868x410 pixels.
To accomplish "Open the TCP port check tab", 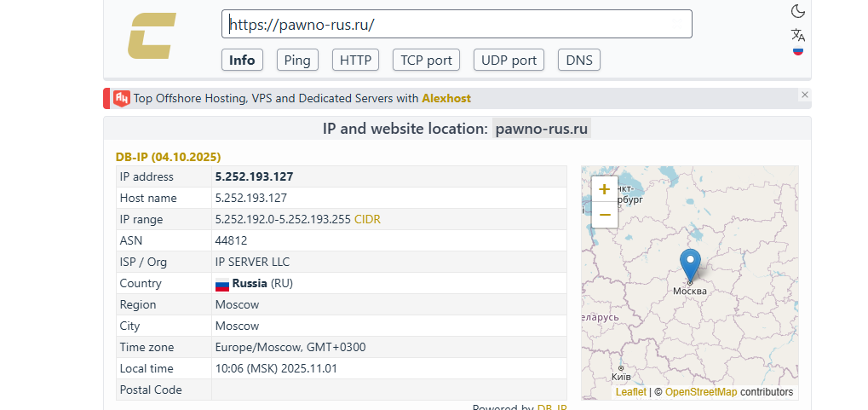I will click(426, 60).
